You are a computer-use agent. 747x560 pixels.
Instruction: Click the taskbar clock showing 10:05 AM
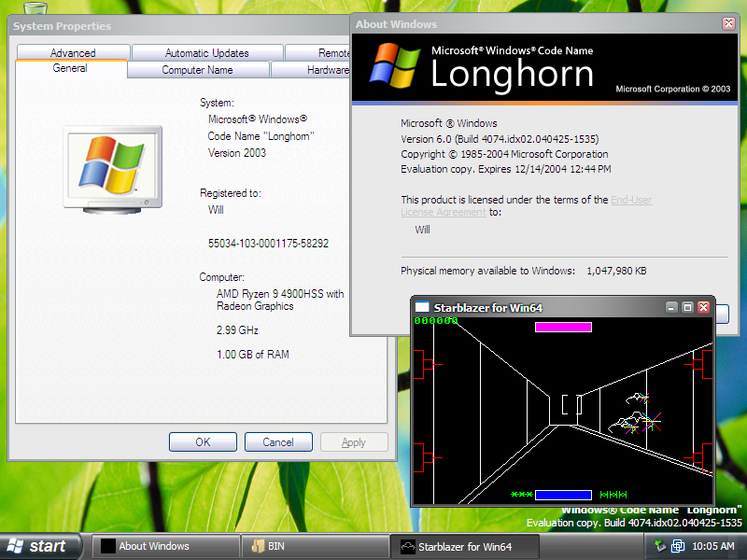pyautogui.click(x=713, y=546)
